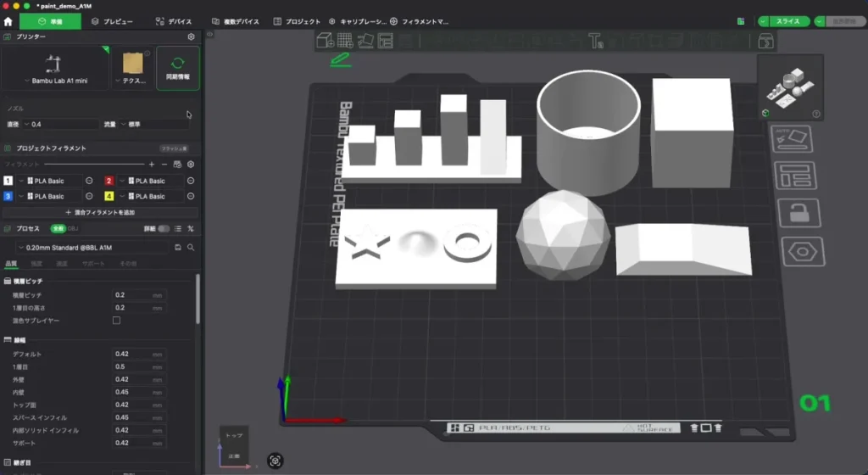Click the スパース インフィル width field
Viewport: 868px width, 475px height.
[x=139, y=417]
